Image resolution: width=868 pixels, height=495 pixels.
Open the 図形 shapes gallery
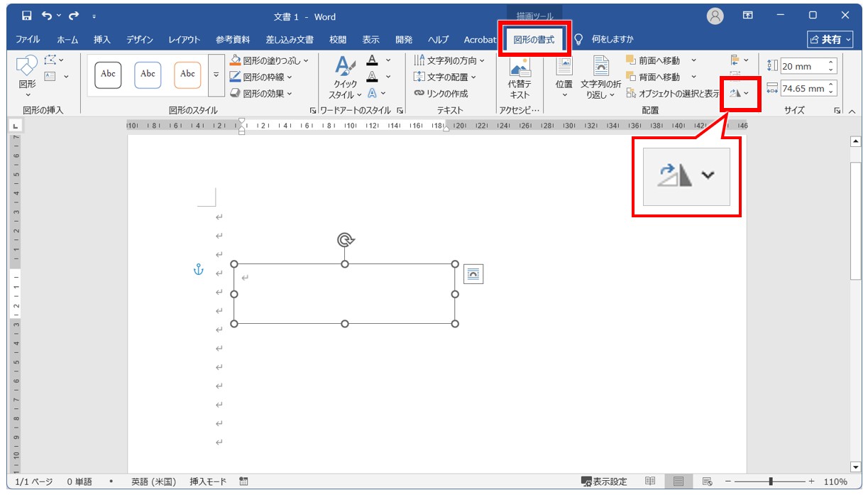[x=27, y=77]
